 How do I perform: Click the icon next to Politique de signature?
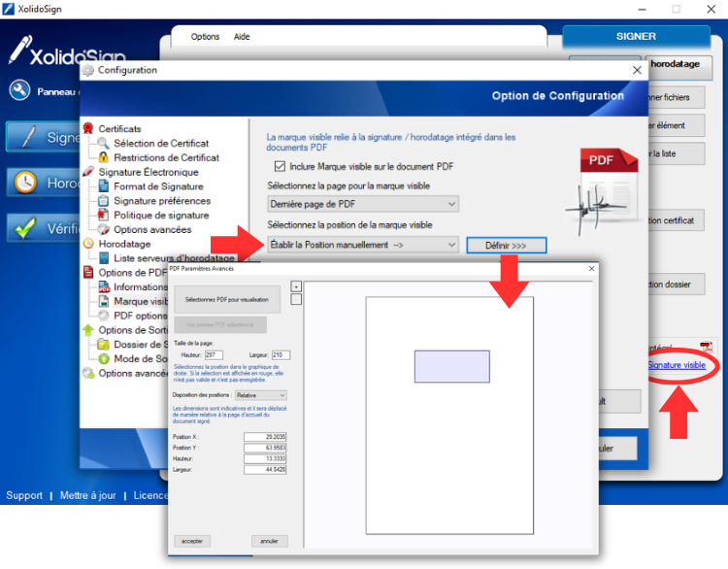click(x=104, y=215)
